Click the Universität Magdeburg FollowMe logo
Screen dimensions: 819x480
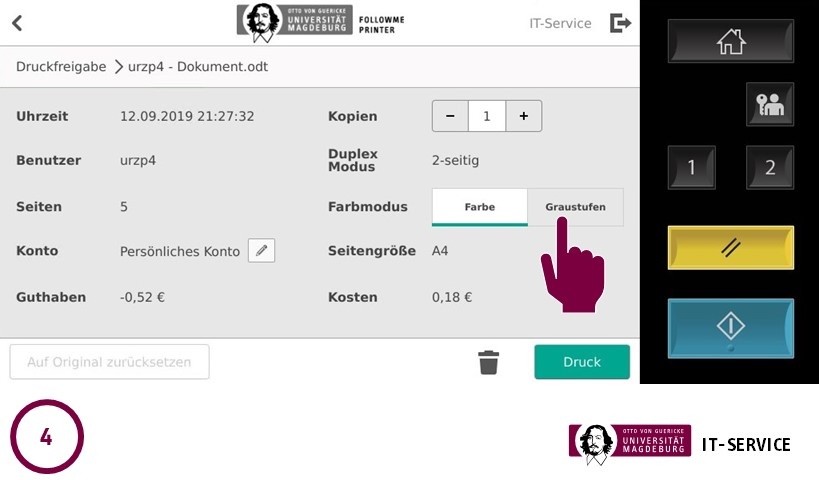click(x=321, y=23)
